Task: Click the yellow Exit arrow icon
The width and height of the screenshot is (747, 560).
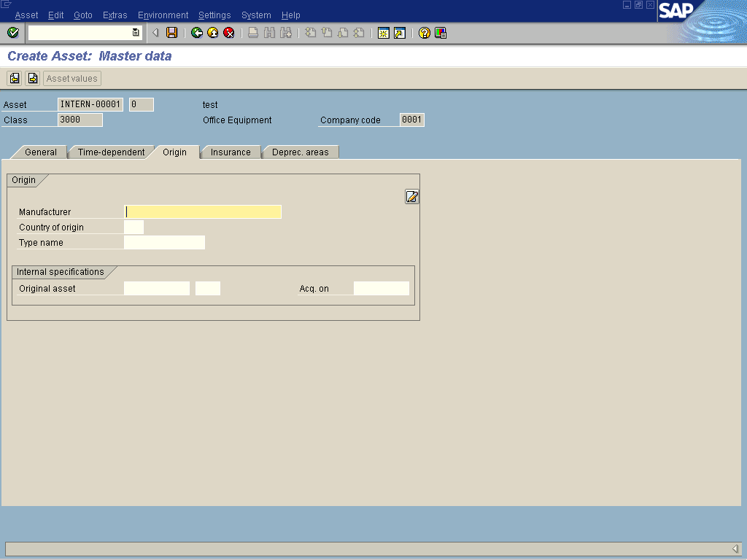Action: point(213,33)
